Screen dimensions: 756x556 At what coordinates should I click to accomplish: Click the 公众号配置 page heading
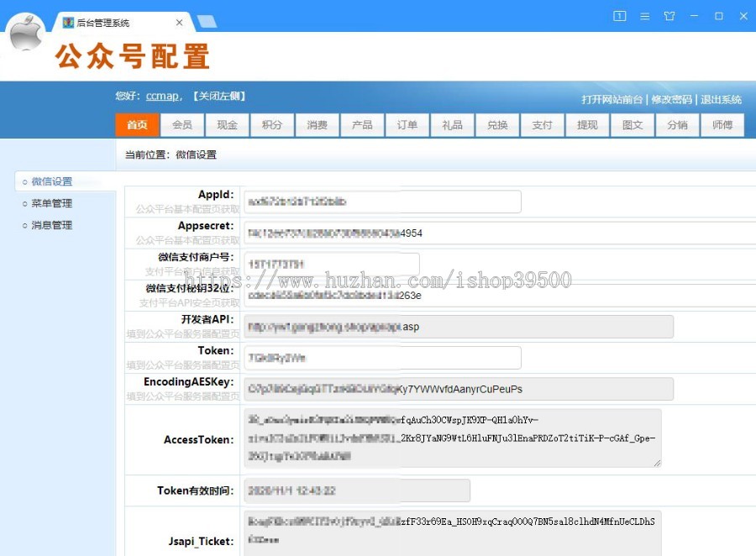point(133,56)
